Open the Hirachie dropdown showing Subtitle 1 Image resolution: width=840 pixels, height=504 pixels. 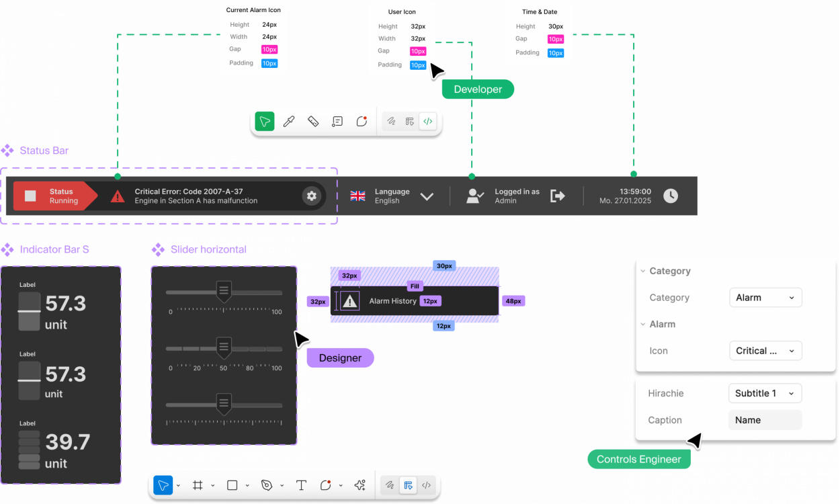click(x=765, y=393)
